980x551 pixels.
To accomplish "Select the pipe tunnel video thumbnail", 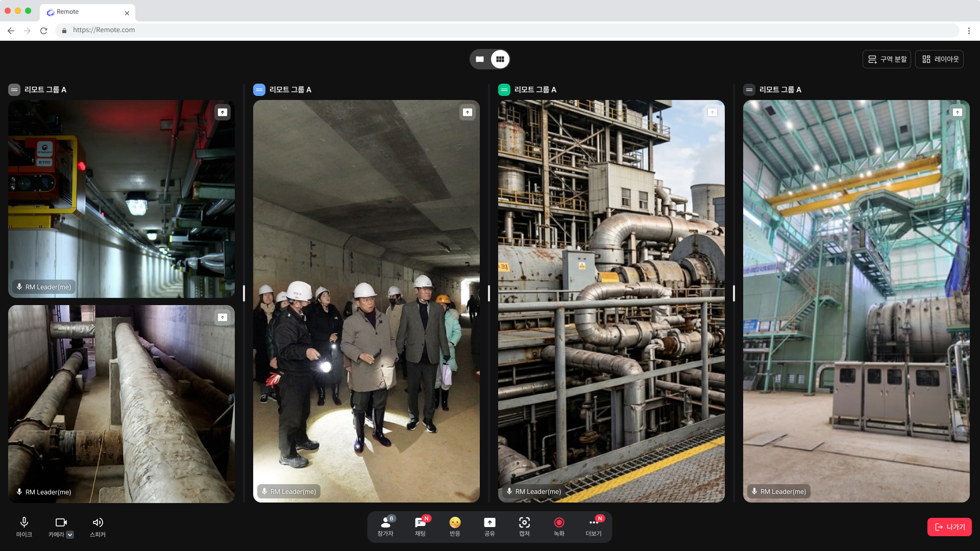I will [x=121, y=404].
